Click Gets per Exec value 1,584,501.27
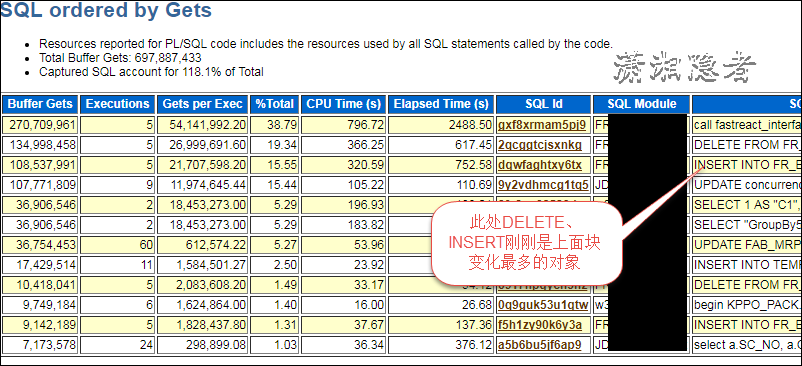Image resolution: width=802 pixels, height=366 pixels. [x=212, y=265]
